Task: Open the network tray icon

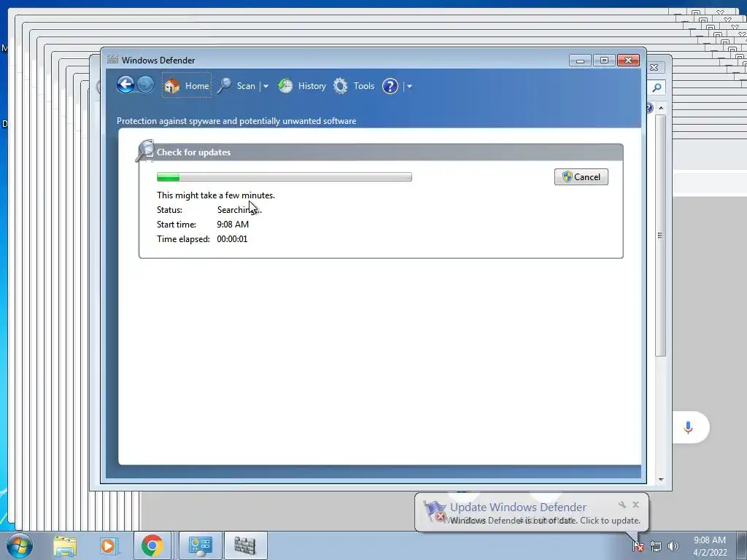Action: 656,546
